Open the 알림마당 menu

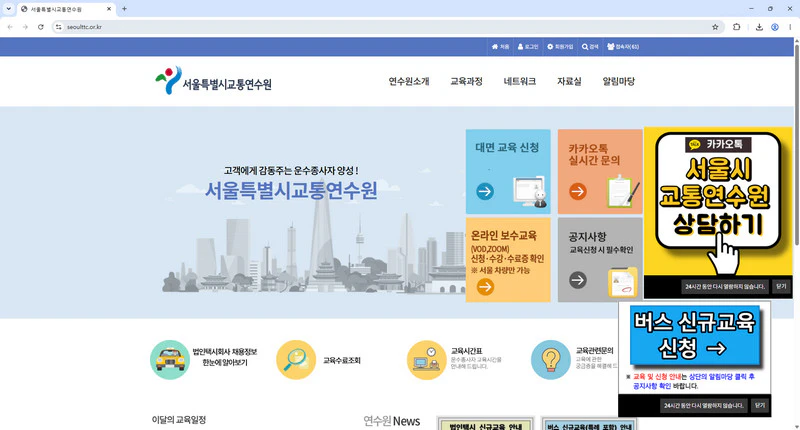click(x=618, y=81)
